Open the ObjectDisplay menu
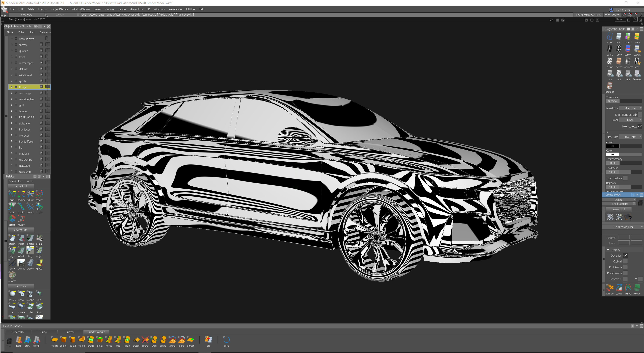The height and width of the screenshot is (353, 644). click(60, 9)
